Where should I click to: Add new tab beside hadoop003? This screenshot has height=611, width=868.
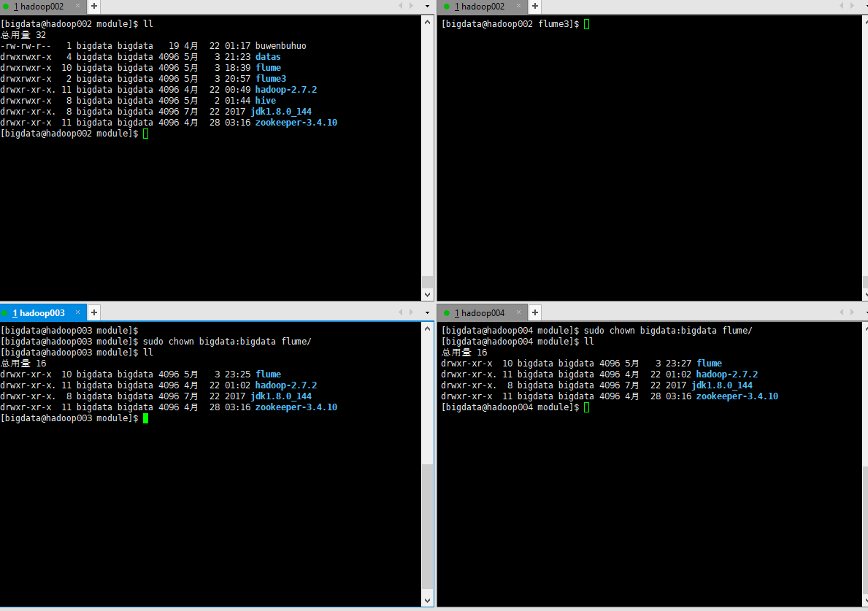click(x=94, y=312)
